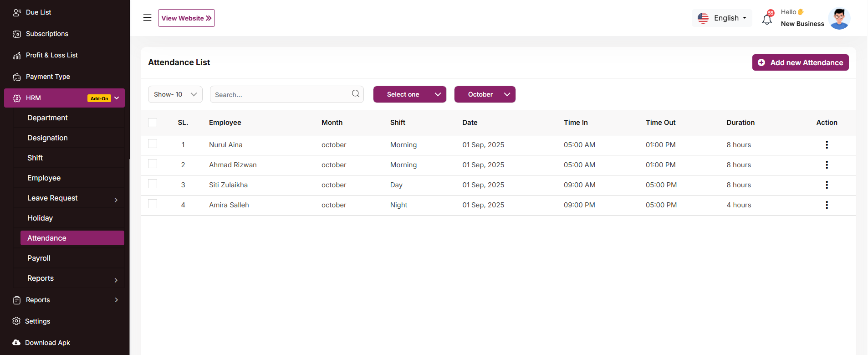Click the Download Apk cloud icon

[16, 343]
